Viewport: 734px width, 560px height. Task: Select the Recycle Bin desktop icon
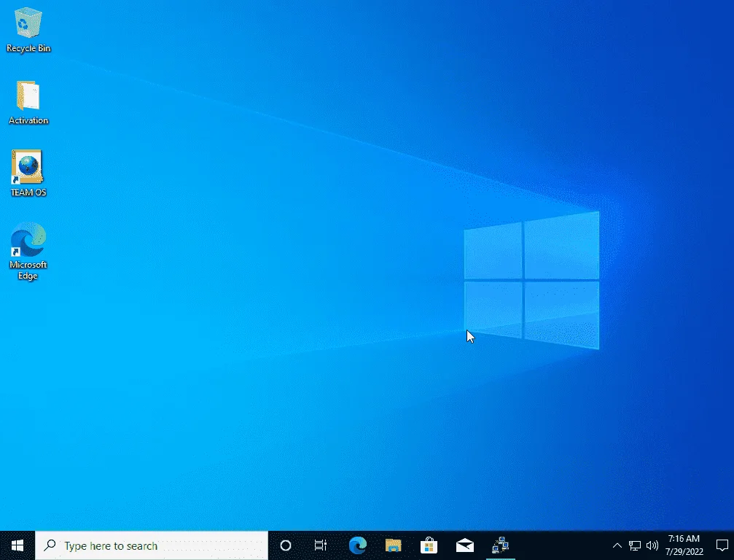click(x=28, y=31)
